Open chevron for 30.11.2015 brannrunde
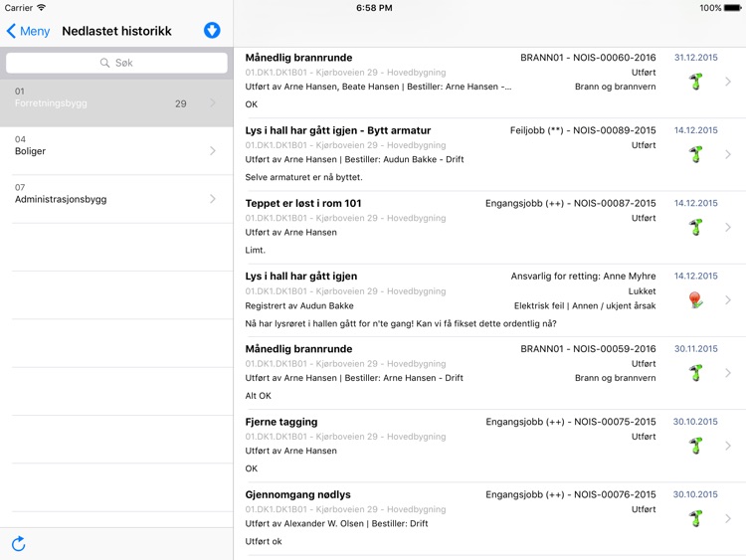 (728, 373)
